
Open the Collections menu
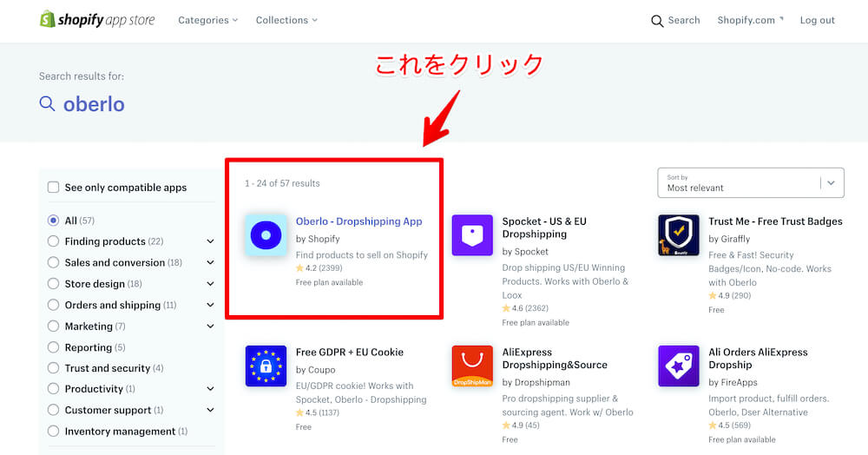(286, 20)
